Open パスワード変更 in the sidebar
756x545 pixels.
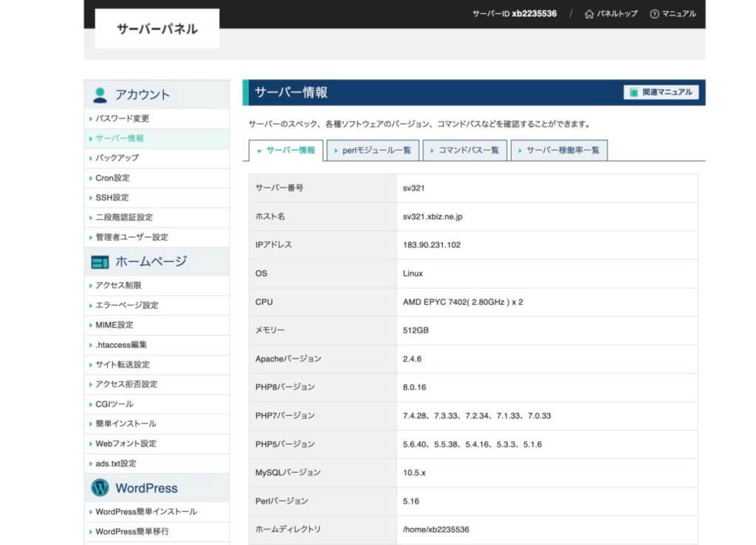click(123, 118)
